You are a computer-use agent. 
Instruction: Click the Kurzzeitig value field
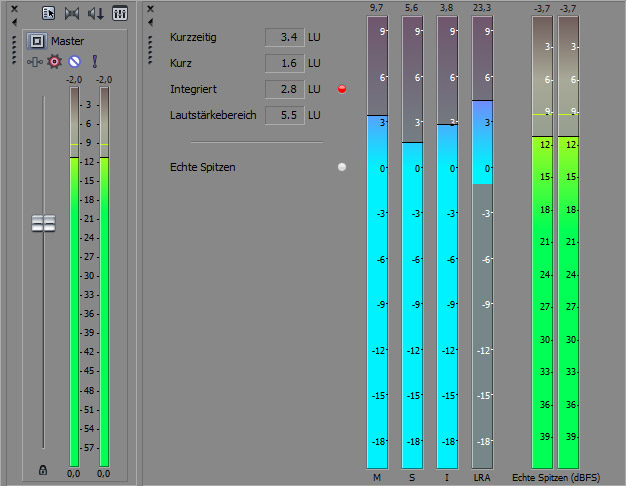pyautogui.click(x=284, y=37)
